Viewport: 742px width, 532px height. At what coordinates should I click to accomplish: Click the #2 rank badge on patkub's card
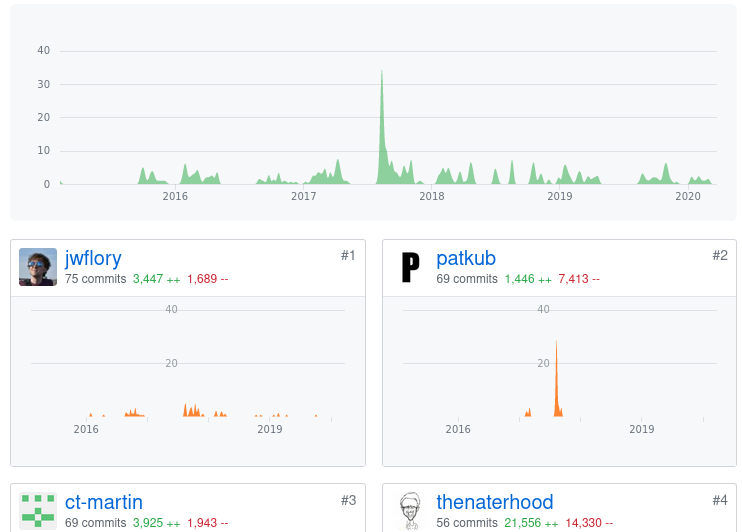(x=719, y=255)
